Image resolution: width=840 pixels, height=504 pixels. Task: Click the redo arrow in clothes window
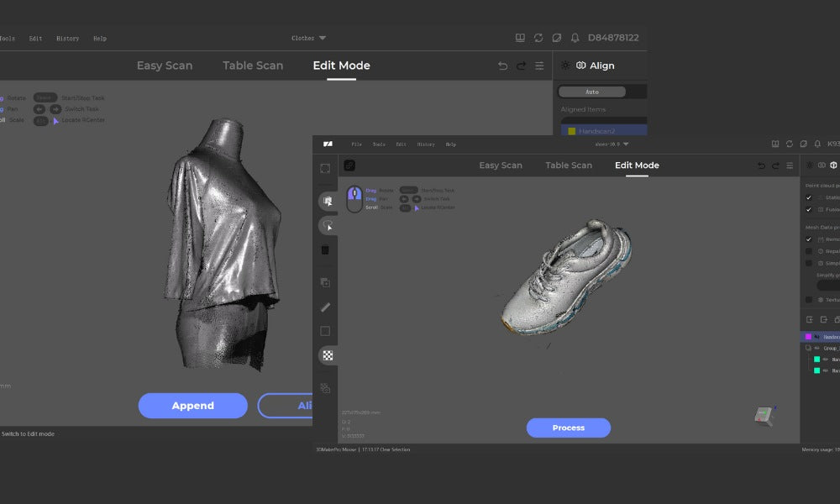(x=521, y=66)
